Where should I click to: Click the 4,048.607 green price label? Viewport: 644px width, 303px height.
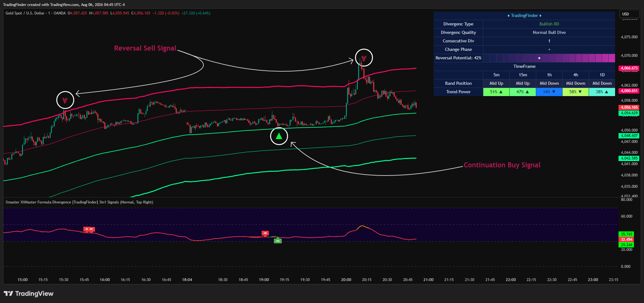click(629, 136)
